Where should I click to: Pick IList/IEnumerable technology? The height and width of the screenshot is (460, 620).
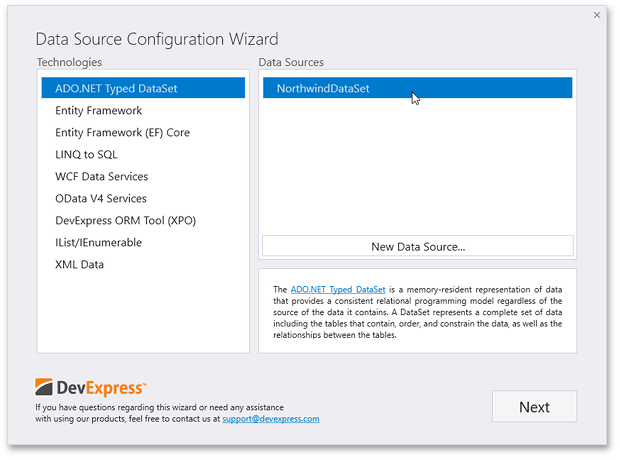pos(143,242)
